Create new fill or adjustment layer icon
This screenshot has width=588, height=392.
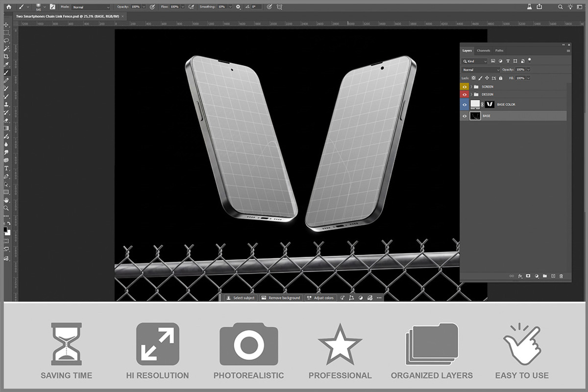coord(537,276)
